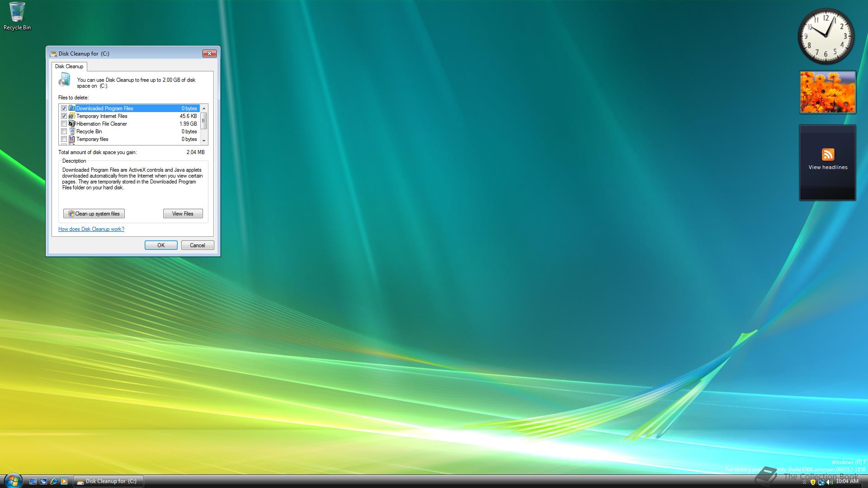Screen dimensions: 868x488
Task: Click Show Desktop quick launch icon
Action: tap(33, 482)
